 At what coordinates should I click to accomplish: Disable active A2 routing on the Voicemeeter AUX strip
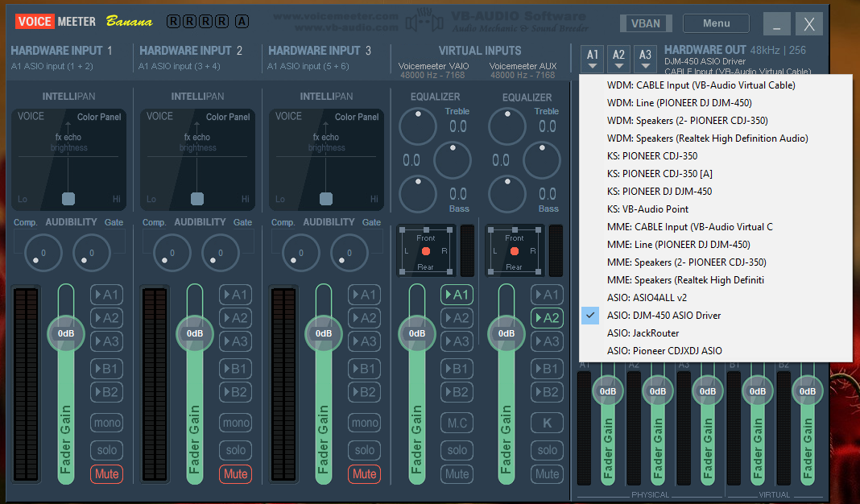point(547,317)
